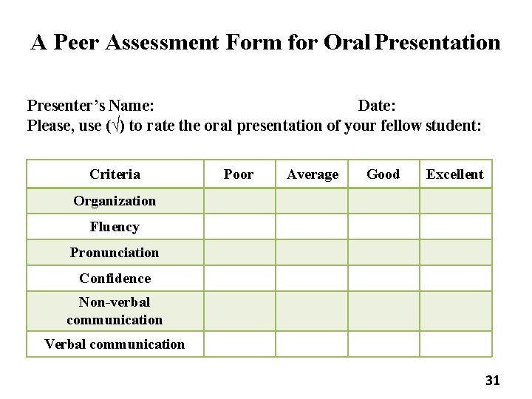Viewport: 532px width, 399px height.
Task: Click the Organization row label
Action: coord(115,201)
